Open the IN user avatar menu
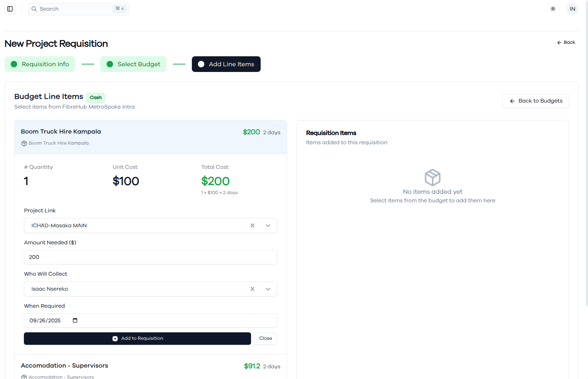Image resolution: width=588 pixels, height=379 pixels. 572,9
